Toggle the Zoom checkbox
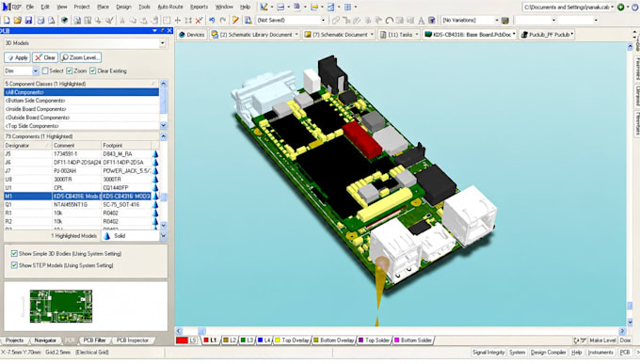 [70, 71]
